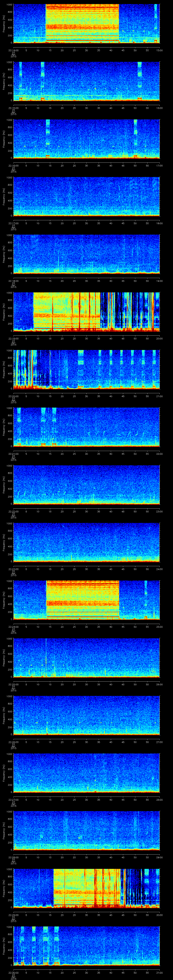Screen dimensions: 173x980
Task: Click the '22:25:00' start time label
Action: pos(13,684)
